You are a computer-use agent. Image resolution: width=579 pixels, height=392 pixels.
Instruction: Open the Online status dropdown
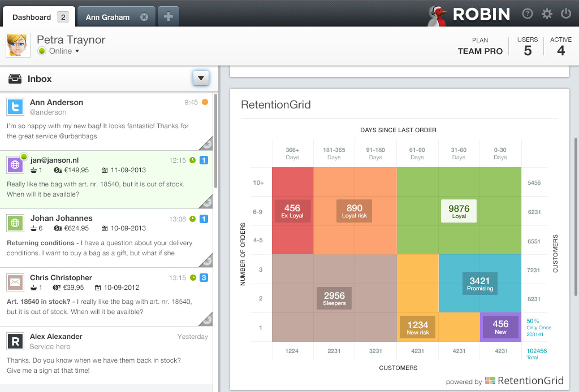click(x=64, y=51)
